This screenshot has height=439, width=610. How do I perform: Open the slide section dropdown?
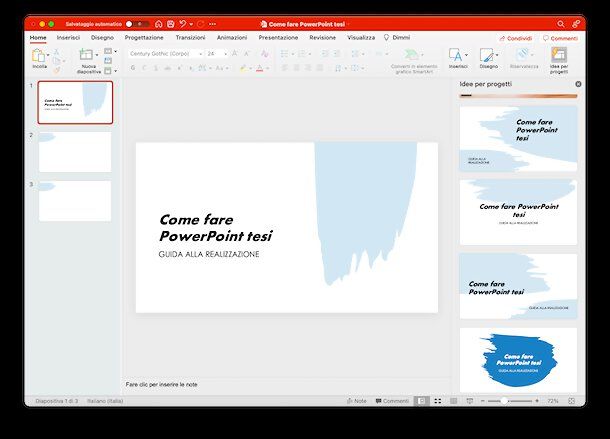click(110, 71)
